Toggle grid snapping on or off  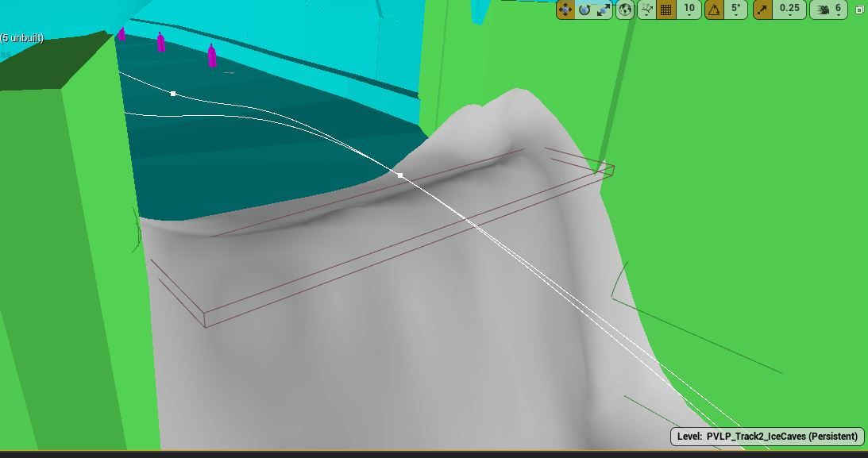pos(667,10)
